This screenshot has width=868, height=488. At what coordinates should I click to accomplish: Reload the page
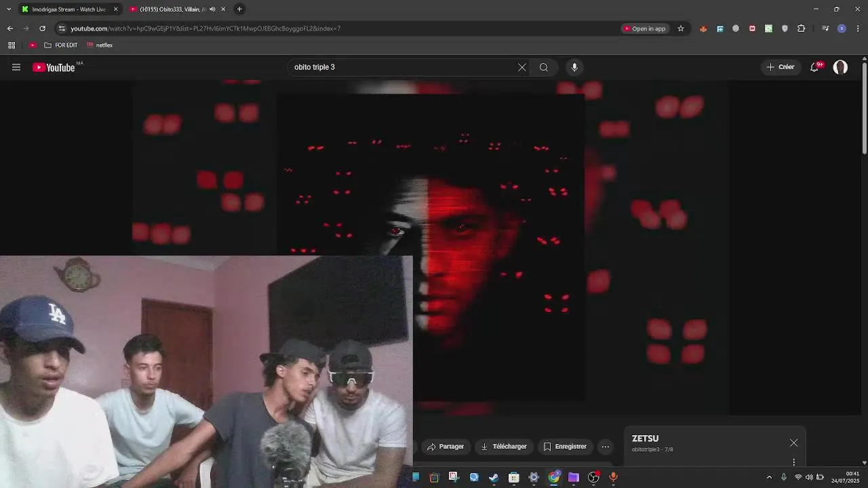[x=42, y=28]
